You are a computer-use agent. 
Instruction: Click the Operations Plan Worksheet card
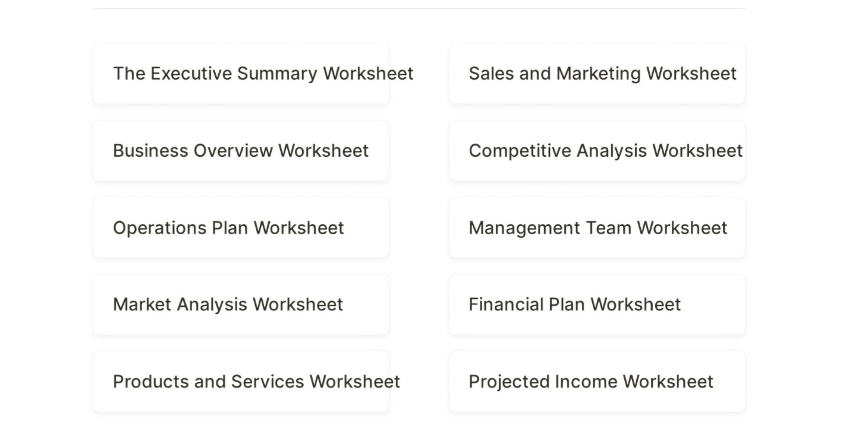tap(241, 227)
